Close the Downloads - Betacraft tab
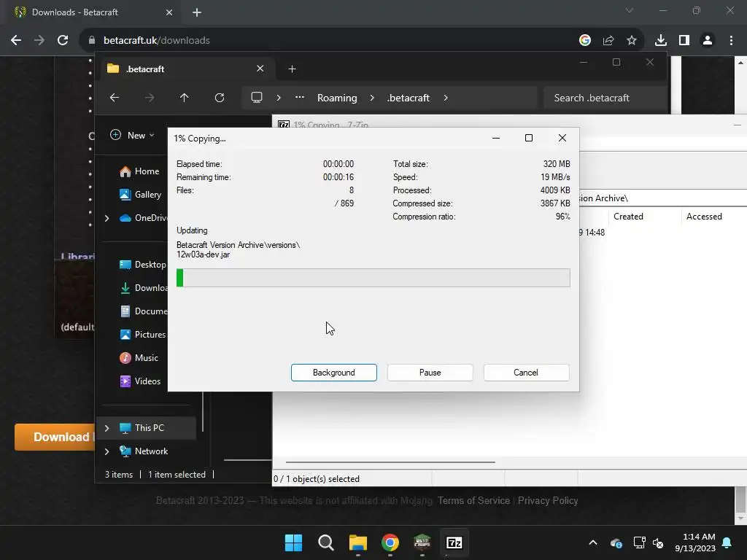The width and height of the screenshot is (747, 560). [169, 12]
